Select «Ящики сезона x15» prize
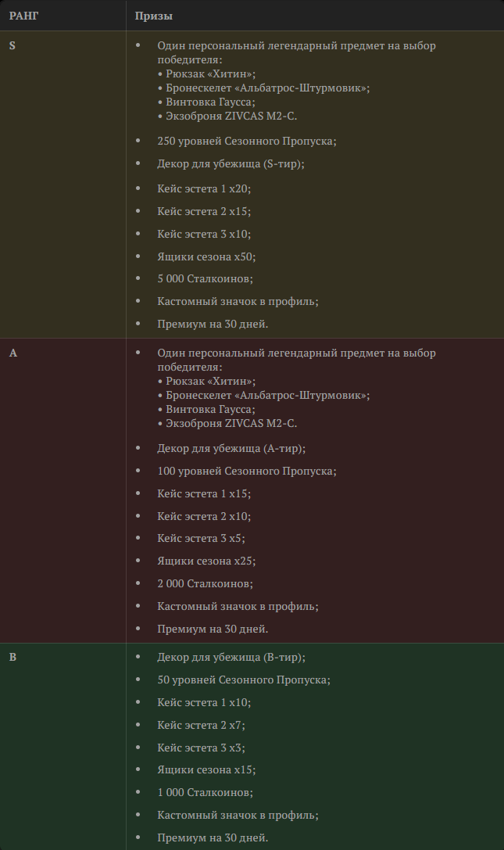The height and width of the screenshot is (850, 504). [x=206, y=769]
